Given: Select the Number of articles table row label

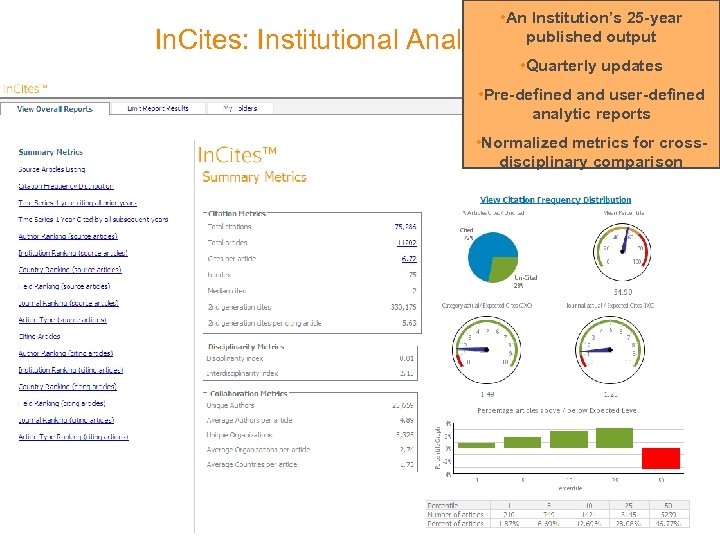Looking at the screenshot, I should (455, 514).
